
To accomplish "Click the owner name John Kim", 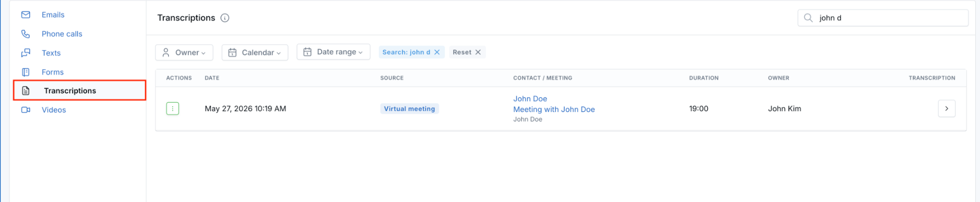I will point(784,109).
